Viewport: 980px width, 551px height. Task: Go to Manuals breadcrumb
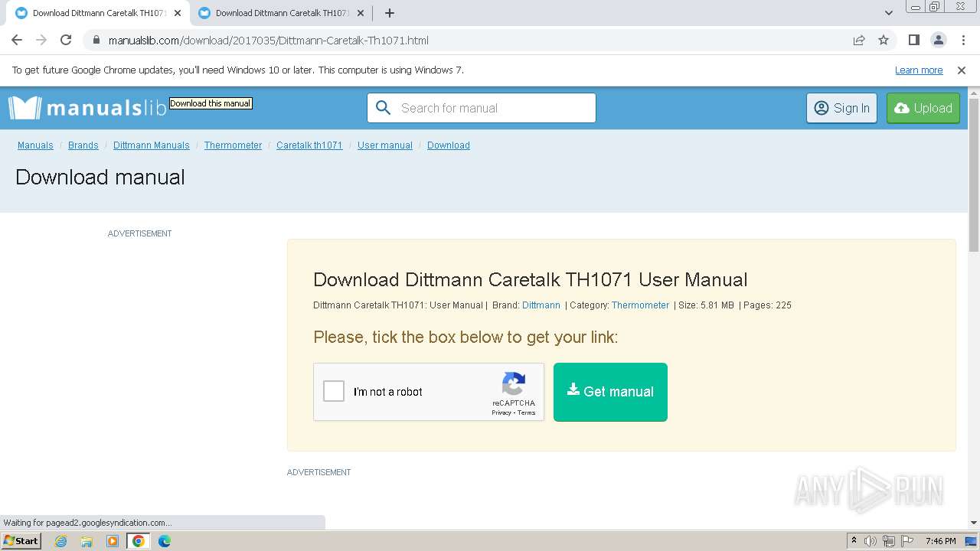35,145
